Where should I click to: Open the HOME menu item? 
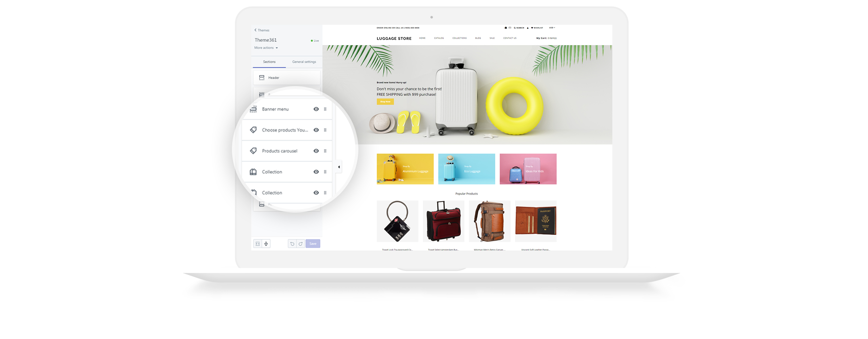pyautogui.click(x=422, y=38)
